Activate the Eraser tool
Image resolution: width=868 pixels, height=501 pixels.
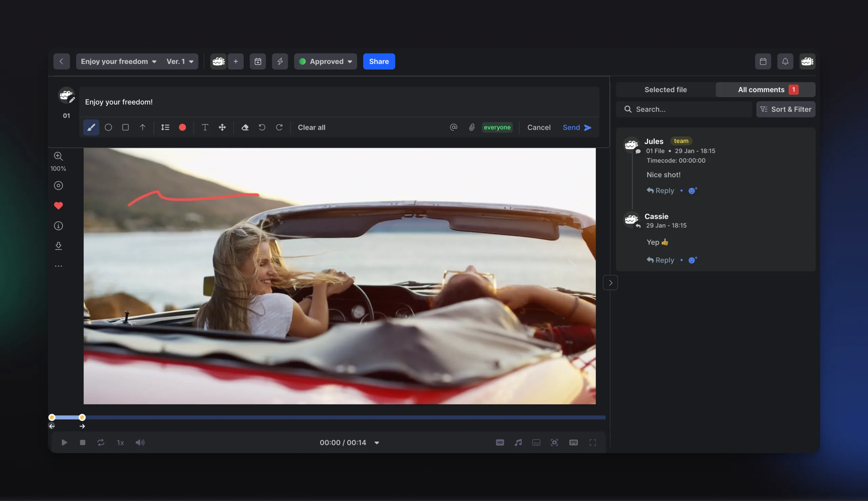pyautogui.click(x=245, y=127)
